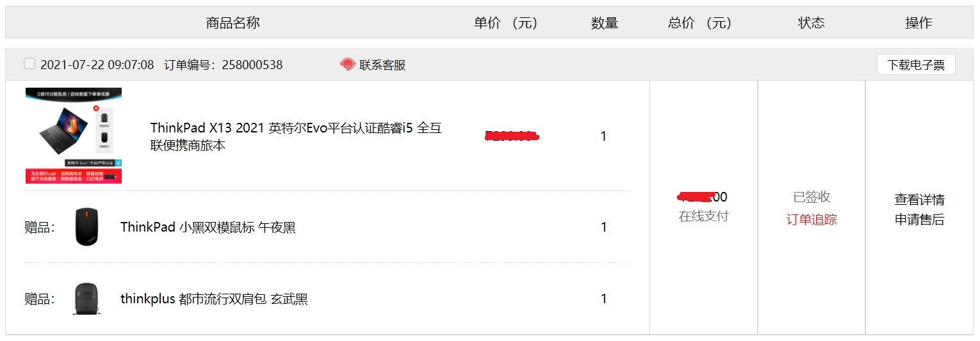
Task: Click 申请售后 to request after-sales
Action: (x=919, y=220)
